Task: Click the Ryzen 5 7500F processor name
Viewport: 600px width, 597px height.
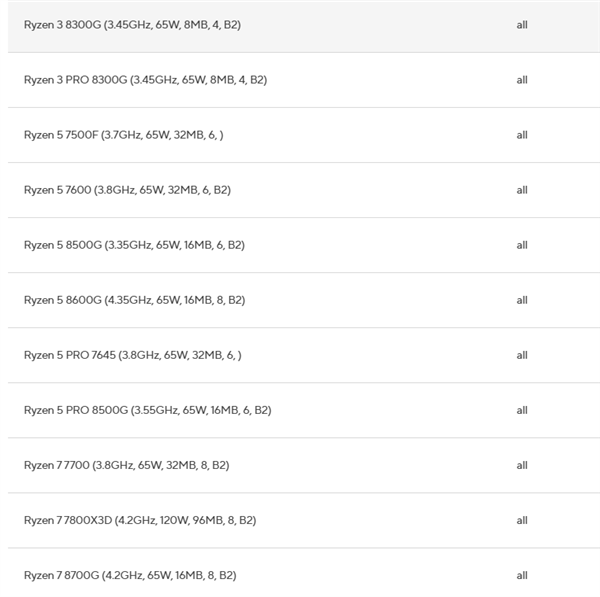Action: point(124,135)
